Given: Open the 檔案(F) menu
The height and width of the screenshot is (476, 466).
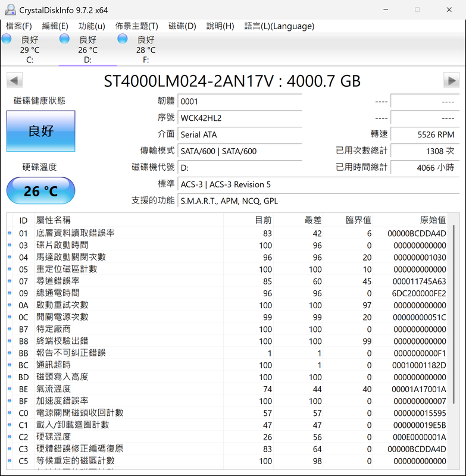Looking at the screenshot, I should [x=19, y=26].
